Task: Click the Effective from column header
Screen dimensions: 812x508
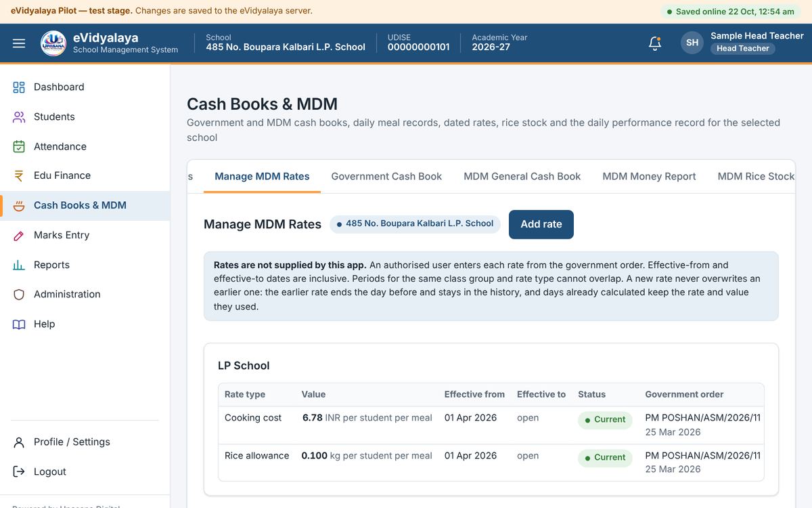Action: point(474,394)
